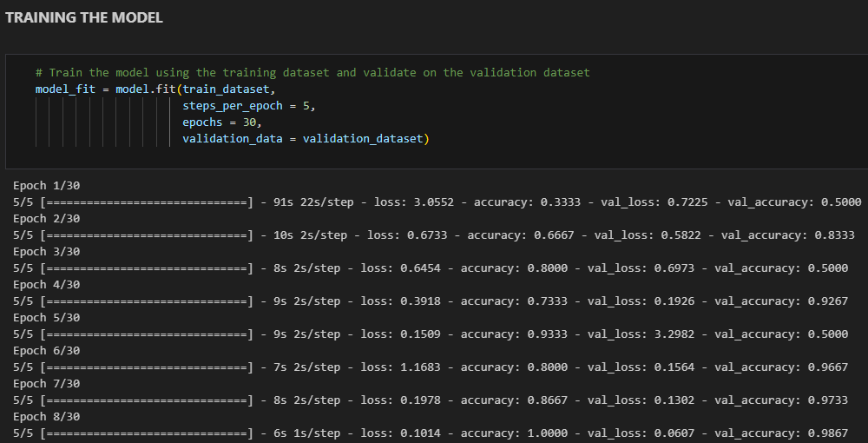This screenshot has height=443, width=868.
Task: Click the green comment line in code cell
Action: click(312, 73)
